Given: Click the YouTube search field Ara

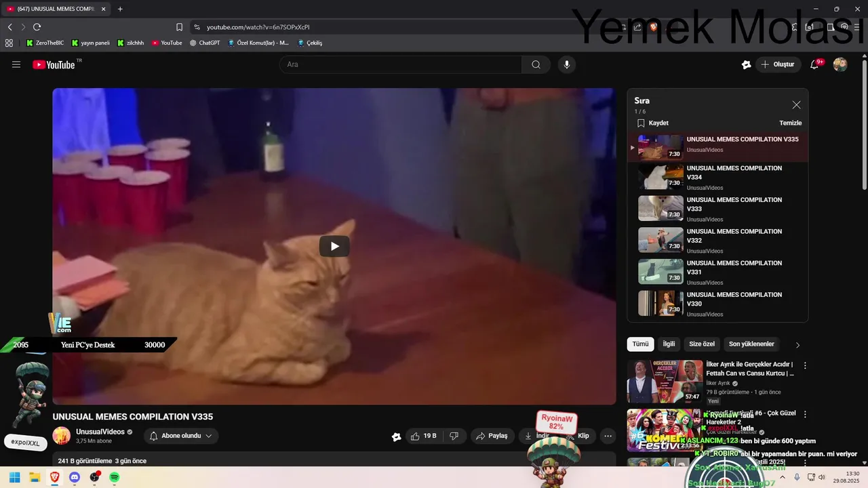Looking at the screenshot, I should (x=400, y=64).
